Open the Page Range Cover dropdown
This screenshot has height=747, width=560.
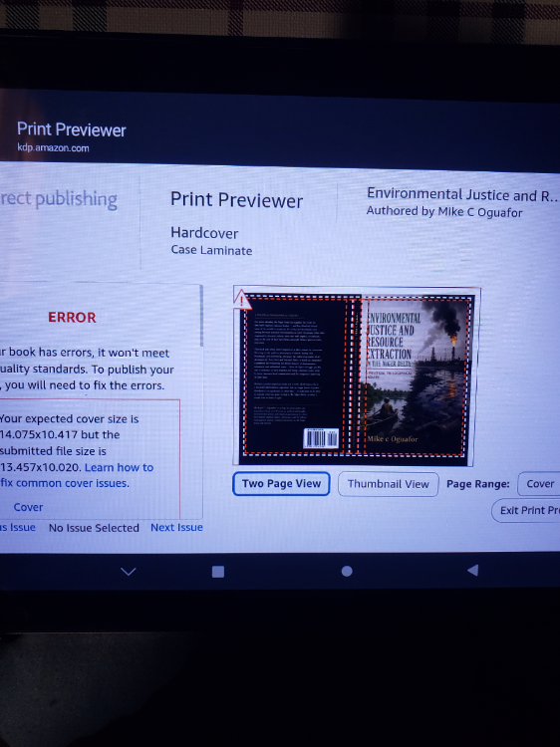point(539,484)
